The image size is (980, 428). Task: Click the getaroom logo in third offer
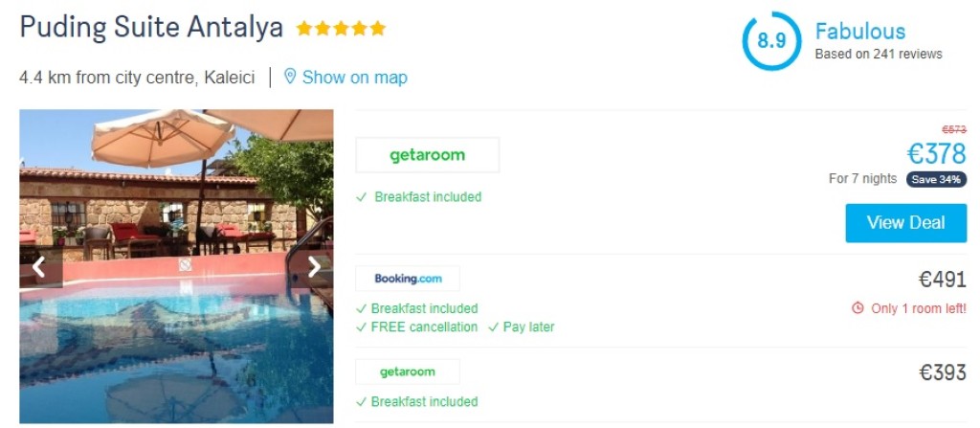(408, 372)
